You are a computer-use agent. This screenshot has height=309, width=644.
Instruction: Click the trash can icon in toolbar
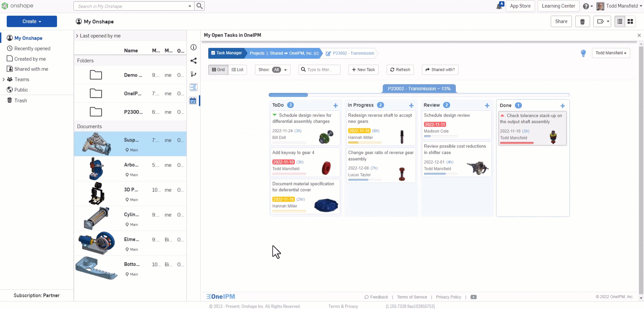(583, 21)
